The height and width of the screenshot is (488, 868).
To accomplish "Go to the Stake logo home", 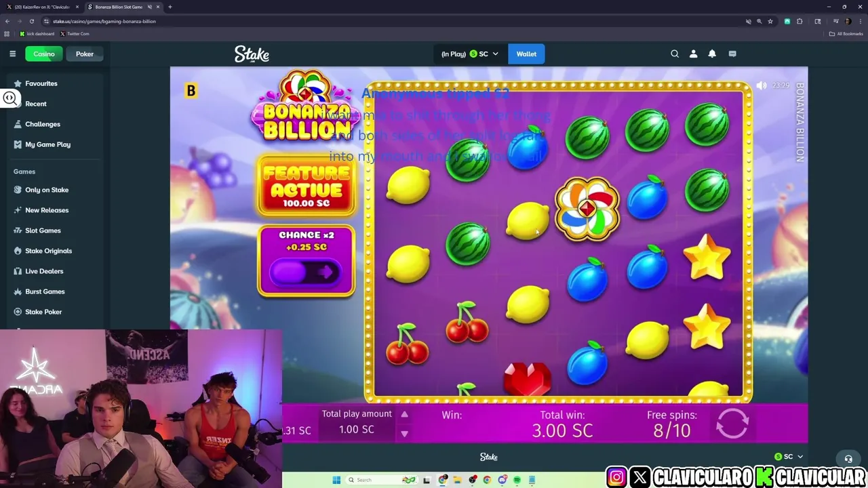I will point(252,54).
